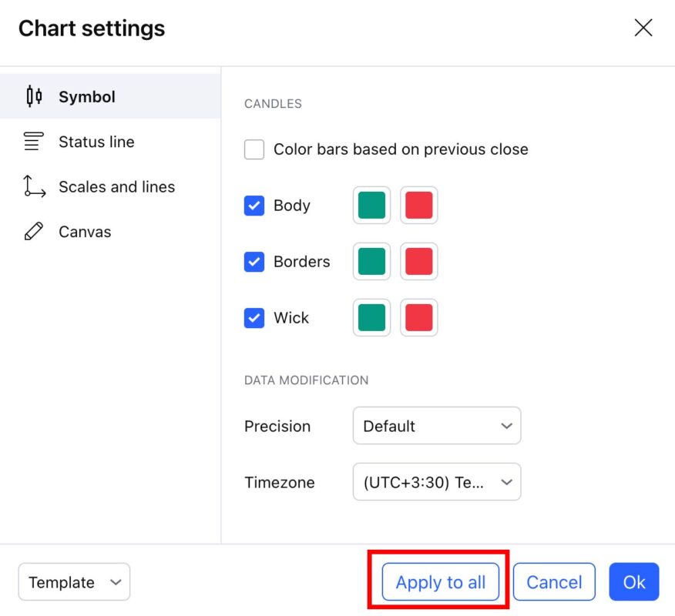Click the Template dropdown chevron

[114, 582]
